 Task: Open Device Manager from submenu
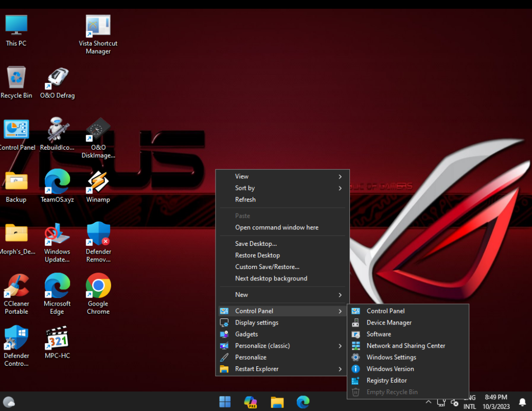[x=408, y=323]
